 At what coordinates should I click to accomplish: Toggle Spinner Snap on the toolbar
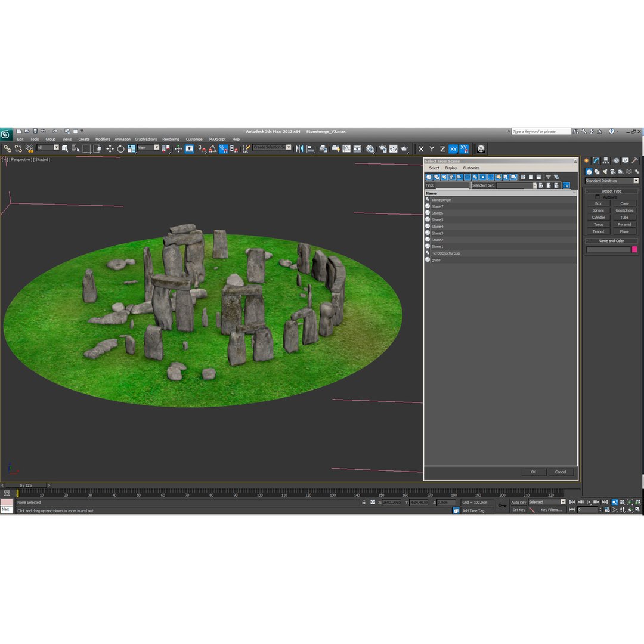point(234,148)
